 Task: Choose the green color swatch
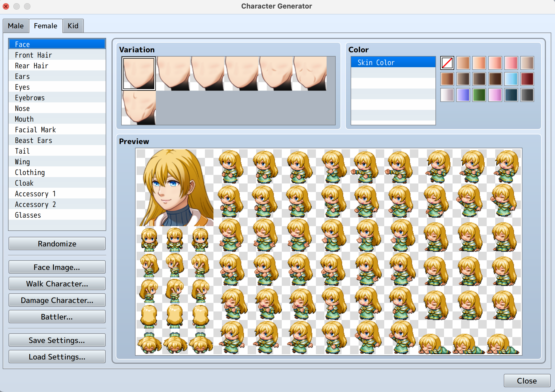point(479,95)
